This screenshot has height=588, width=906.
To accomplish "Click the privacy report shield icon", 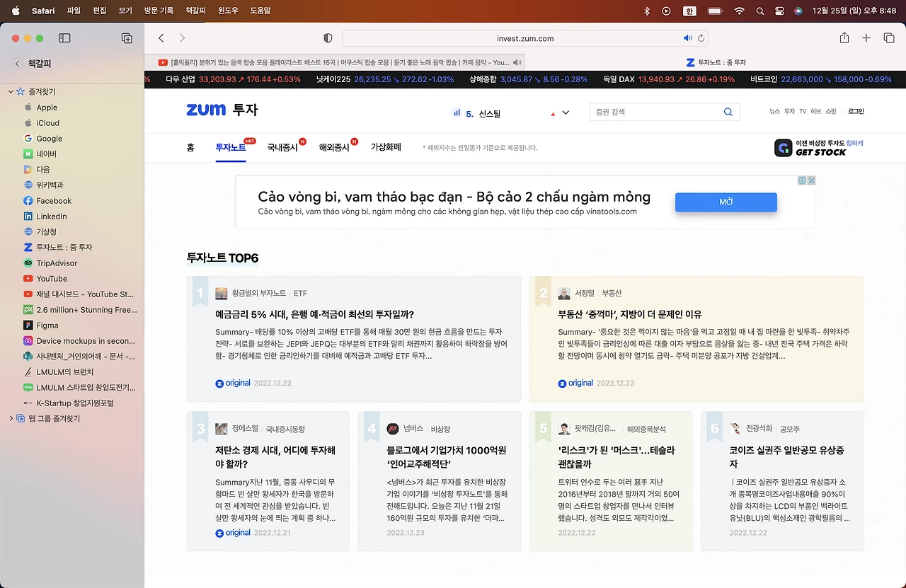I will [x=328, y=38].
